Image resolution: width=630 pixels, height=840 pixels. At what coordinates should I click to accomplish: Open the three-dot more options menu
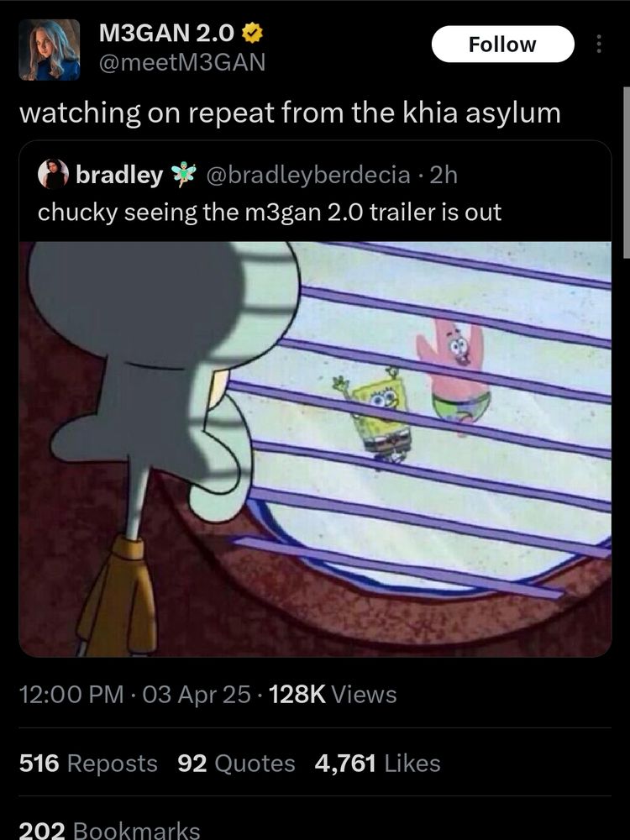coord(599,44)
